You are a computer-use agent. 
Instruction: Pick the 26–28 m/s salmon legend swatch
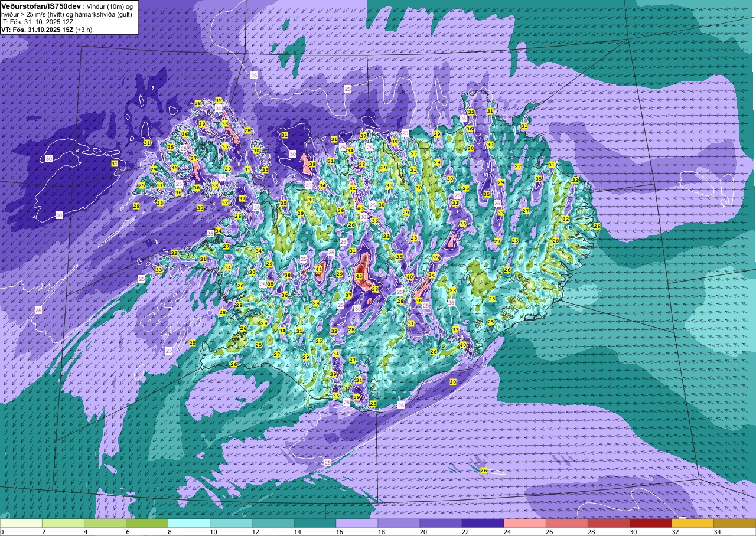pyautogui.click(x=566, y=523)
